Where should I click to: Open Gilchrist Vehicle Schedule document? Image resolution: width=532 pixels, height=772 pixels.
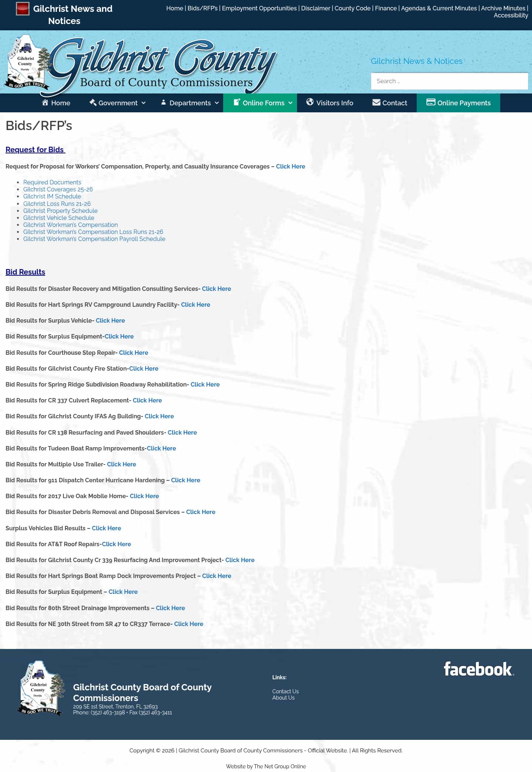click(x=59, y=218)
